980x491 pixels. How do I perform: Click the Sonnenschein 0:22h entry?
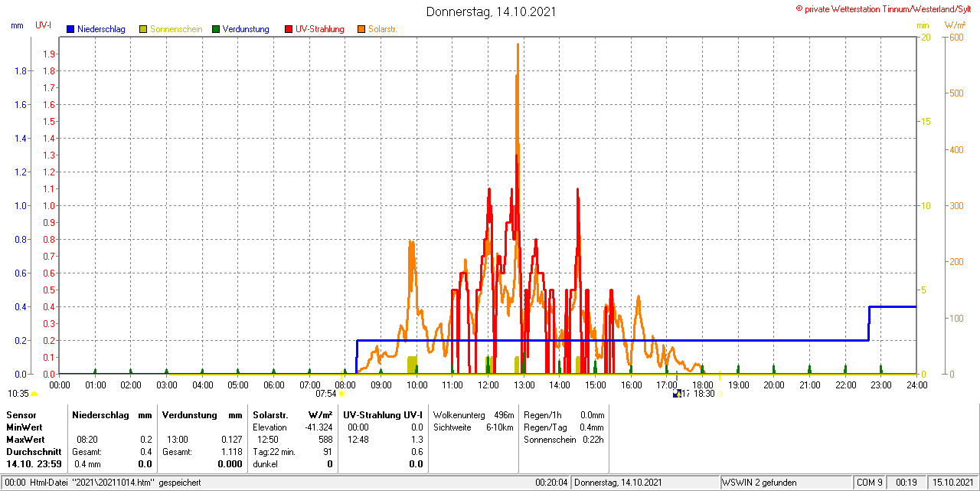564,440
